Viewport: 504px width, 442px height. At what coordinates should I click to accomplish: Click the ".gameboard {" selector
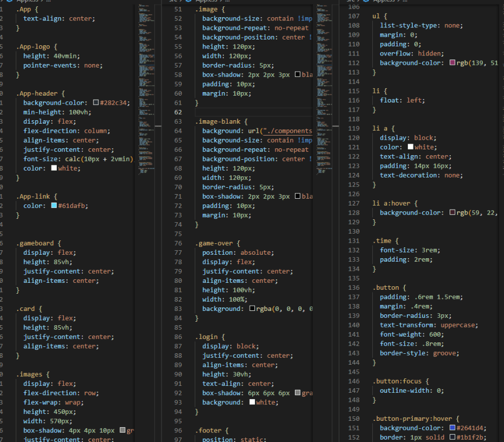click(x=38, y=243)
